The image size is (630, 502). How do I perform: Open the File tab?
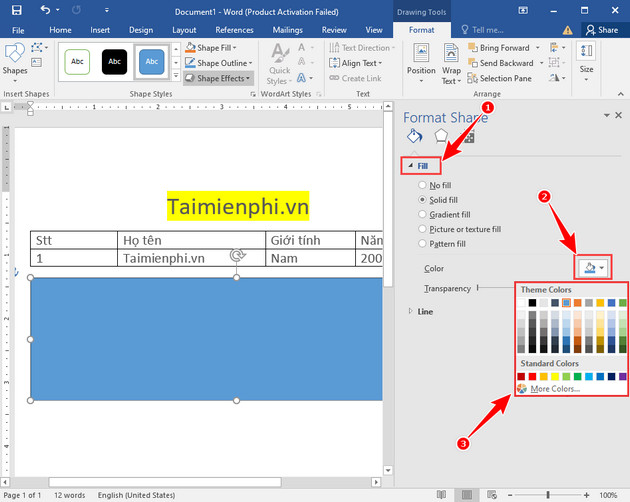pos(18,30)
